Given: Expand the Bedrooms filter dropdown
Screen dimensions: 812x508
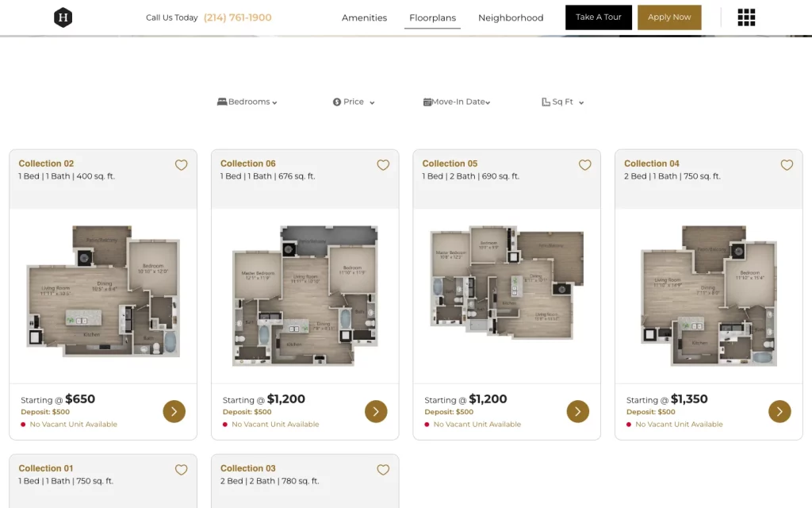Looking at the screenshot, I should (247, 102).
